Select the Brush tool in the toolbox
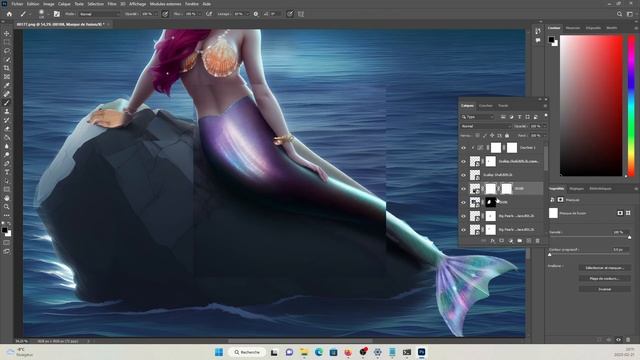The width and height of the screenshot is (640, 360). tap(7, 102)
